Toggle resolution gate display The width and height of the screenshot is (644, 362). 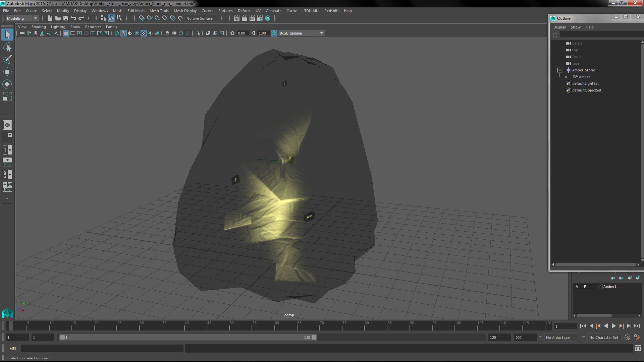click(x=79, y=33)
